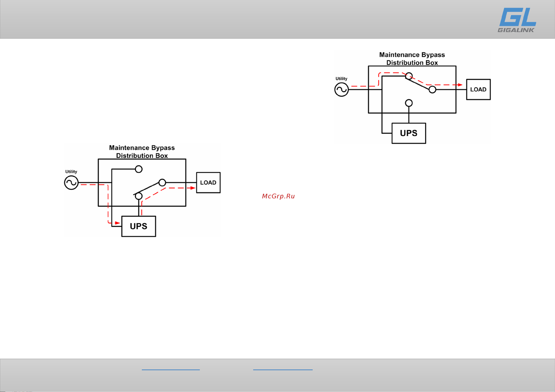
Task: Click the UPS box in the left diagram
Action: pos(139,226)
